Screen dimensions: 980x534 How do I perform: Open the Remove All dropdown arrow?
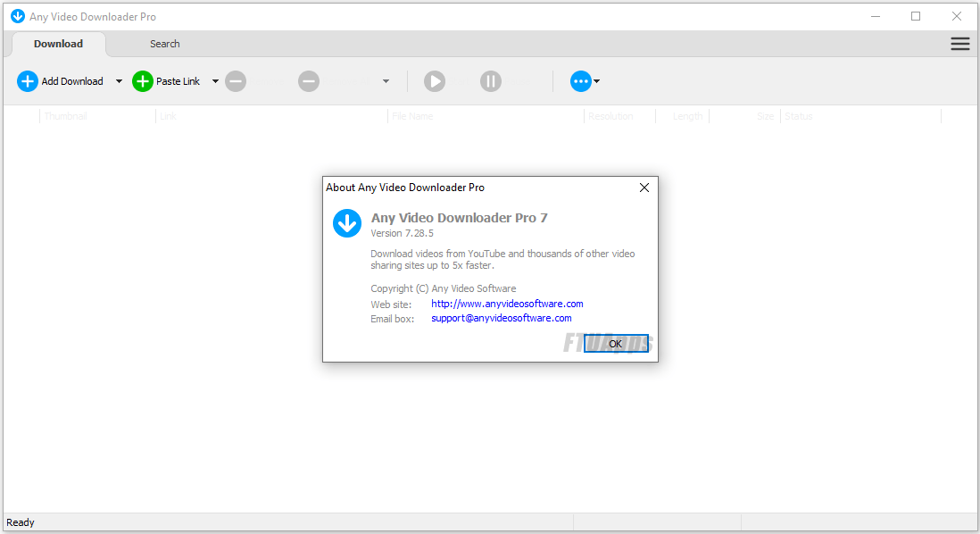[x=386, y=81]
